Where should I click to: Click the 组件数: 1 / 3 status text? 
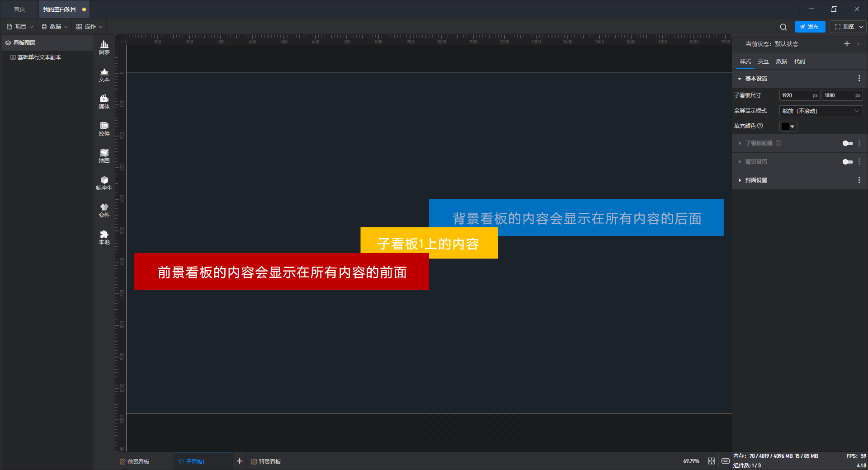[747, 465]
